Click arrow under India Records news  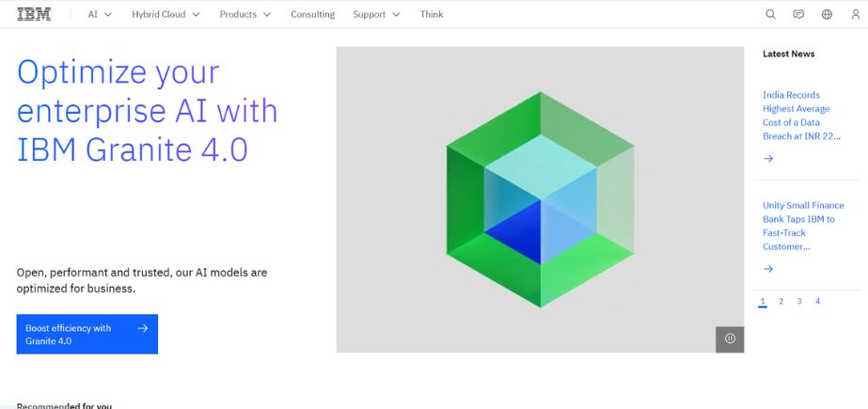768,159
